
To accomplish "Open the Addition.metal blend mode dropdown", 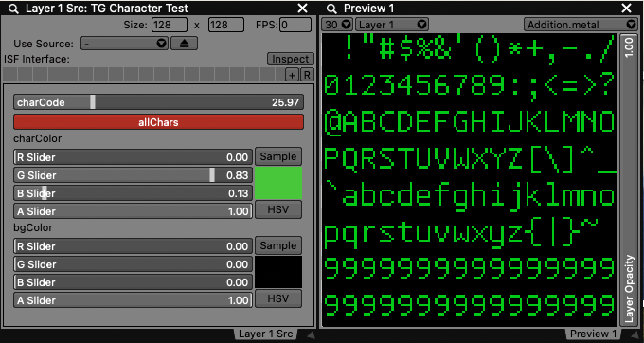I will pyautogui.click(x=581, y=25).
